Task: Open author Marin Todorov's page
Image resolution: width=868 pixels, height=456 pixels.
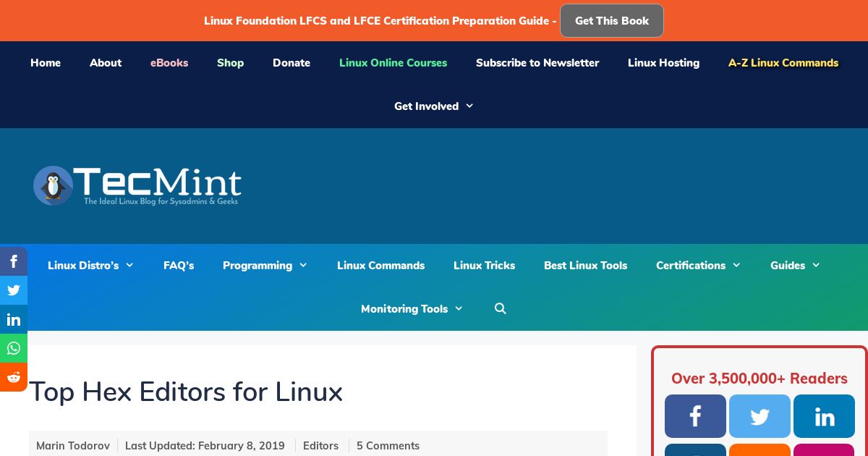Action: [73, 446]
